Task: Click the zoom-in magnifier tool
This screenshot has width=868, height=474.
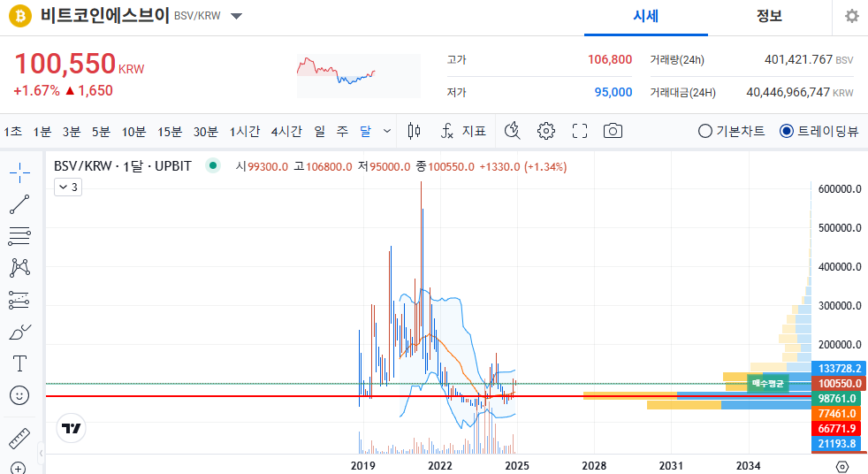Action: [18, 469]
